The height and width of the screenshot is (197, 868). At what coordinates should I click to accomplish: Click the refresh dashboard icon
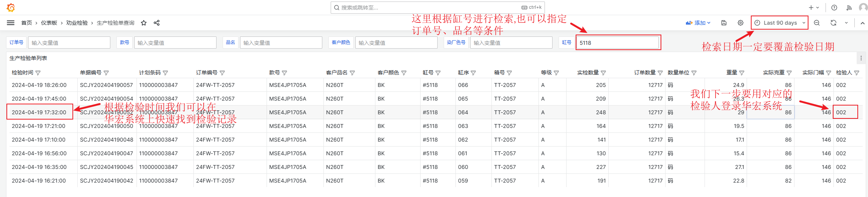click(x=833, y=23)
